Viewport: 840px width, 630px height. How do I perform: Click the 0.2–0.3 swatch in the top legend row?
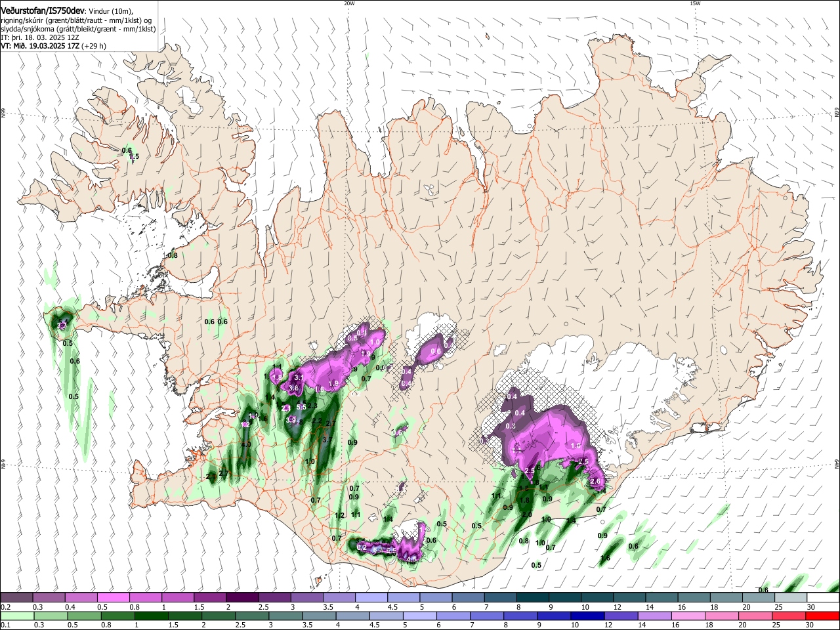click(x=17, y=598)
